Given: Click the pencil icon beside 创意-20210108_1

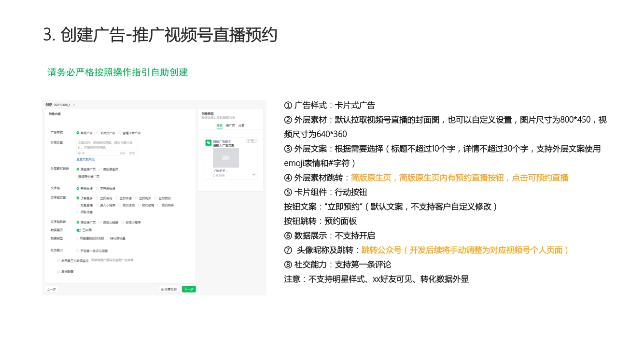Looking at the screenshot, I should pyautogui.click(x=74, y=105).
